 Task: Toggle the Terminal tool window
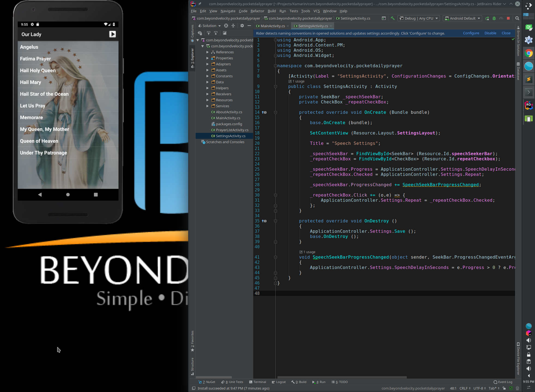[x=258, y=382]
